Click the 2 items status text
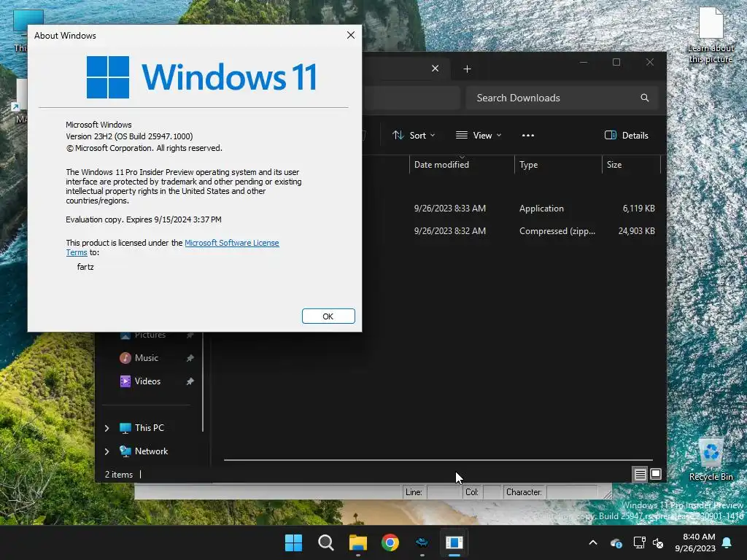Screen dimensions: 747x560 coord(119,475)
